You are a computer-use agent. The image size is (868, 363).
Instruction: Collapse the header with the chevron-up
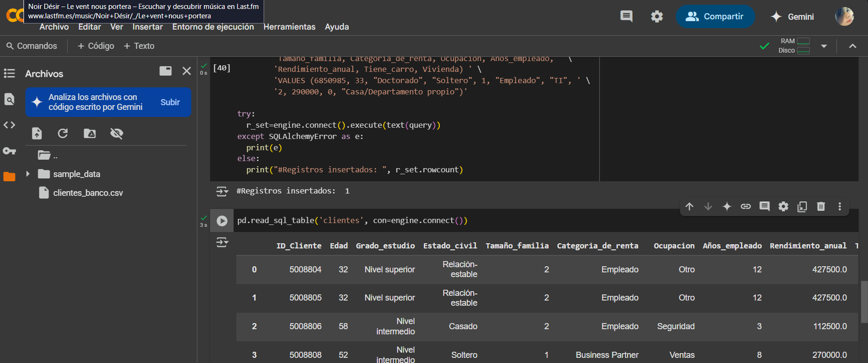(x=852, y=46)
